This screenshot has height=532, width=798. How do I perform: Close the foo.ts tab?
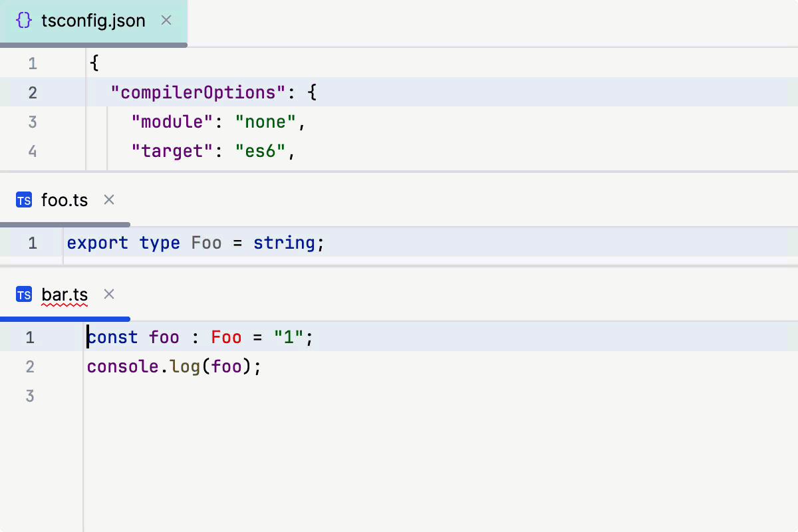click(108, 199)
